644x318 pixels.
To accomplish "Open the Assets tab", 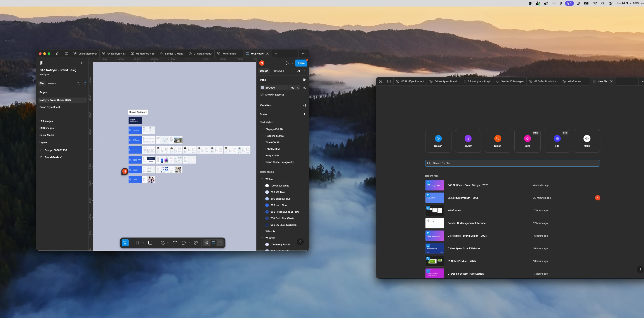I will click(52, 83).
